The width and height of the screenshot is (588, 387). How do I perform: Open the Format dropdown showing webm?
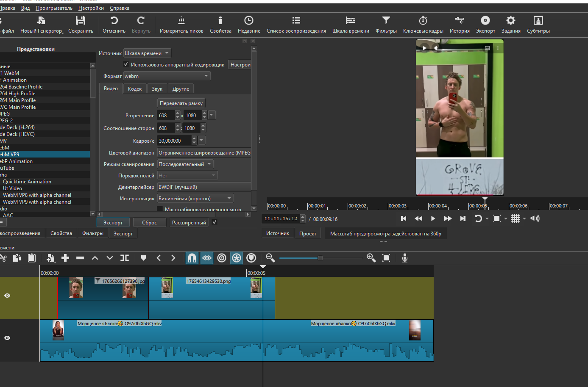pos(167,76)
